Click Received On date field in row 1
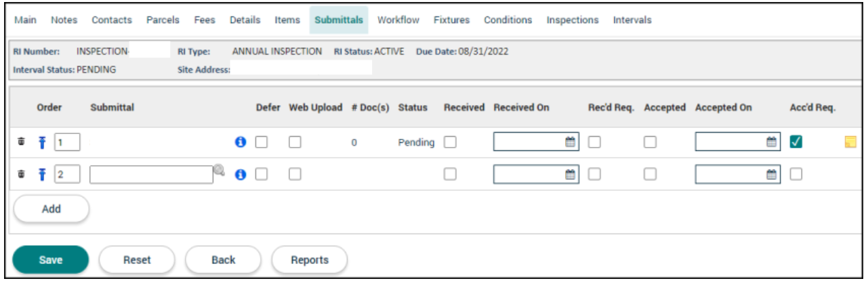The height and width of the screenshot is (283, 868). click(x=536, y=142)
